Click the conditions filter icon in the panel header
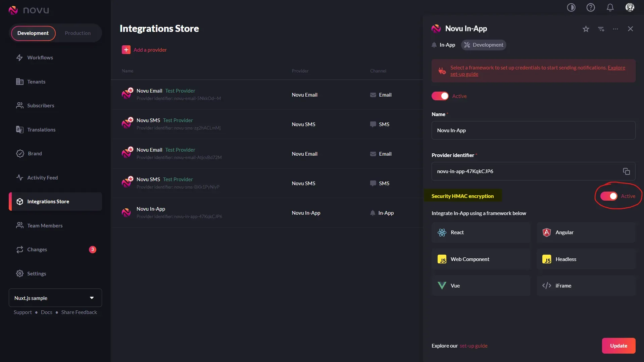644x362 pixels. click(x=601, y=29)
